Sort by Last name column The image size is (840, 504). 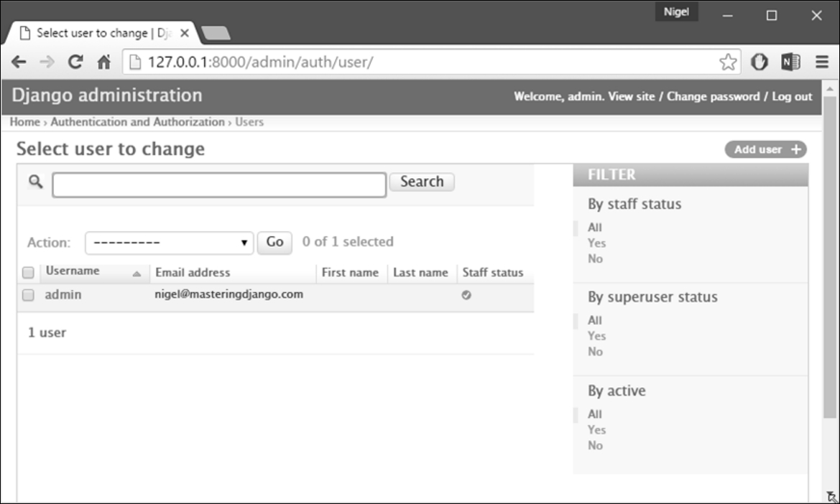(x=420, y=272)
